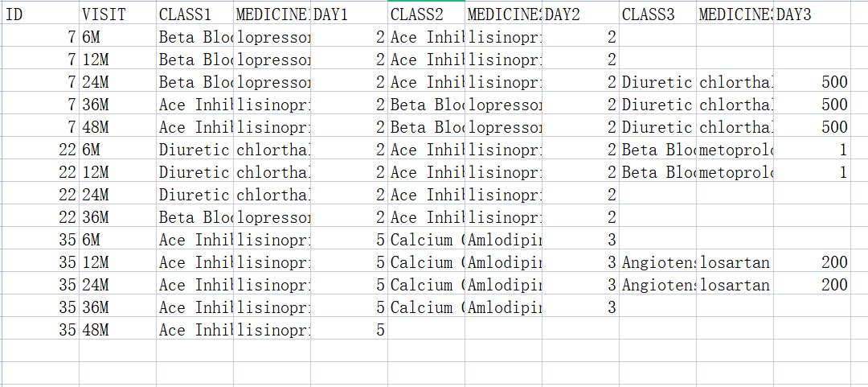
Task: Select the DAY2 header cell
Action: [x=580, y=14]
